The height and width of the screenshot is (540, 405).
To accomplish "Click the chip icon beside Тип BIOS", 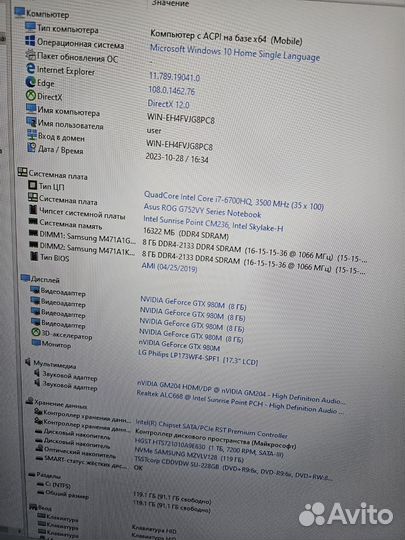I will (34, 256).
